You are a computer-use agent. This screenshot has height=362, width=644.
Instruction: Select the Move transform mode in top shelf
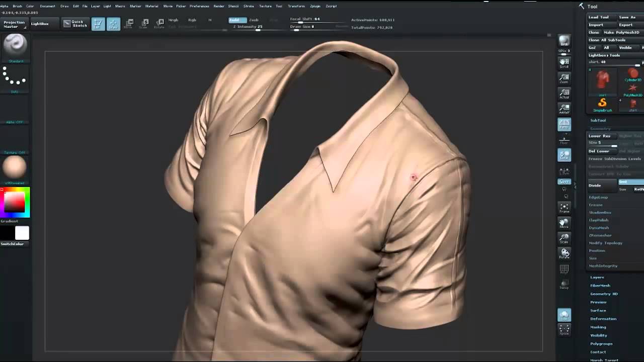129,24
